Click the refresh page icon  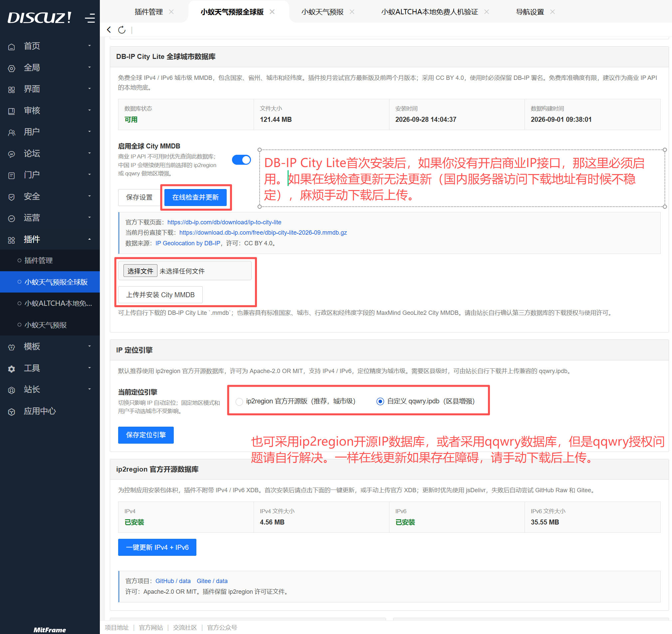[x=122, y=30]
